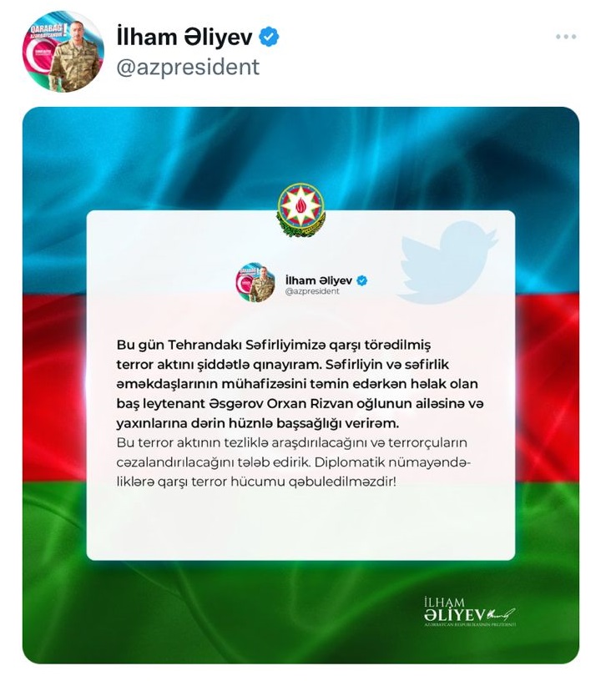Open İlham Əliyev's profile avatar in tweet header
Viewport: 616px width, 696px height.
[63, 51]
